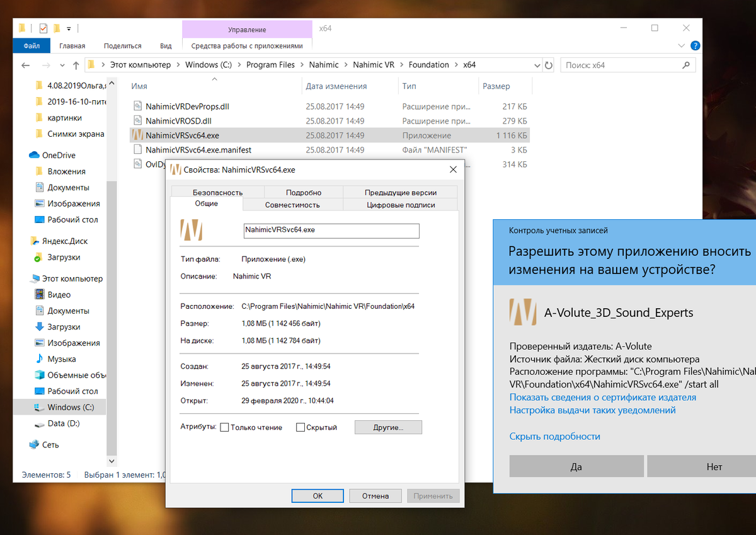Open the Файл ribbon tab
Viewport: 756px width, 535px height.
31,45
